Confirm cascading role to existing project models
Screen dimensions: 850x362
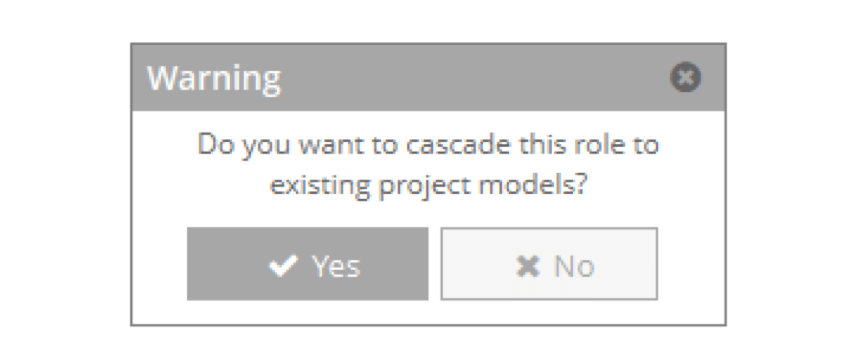(x=307, y=264)
